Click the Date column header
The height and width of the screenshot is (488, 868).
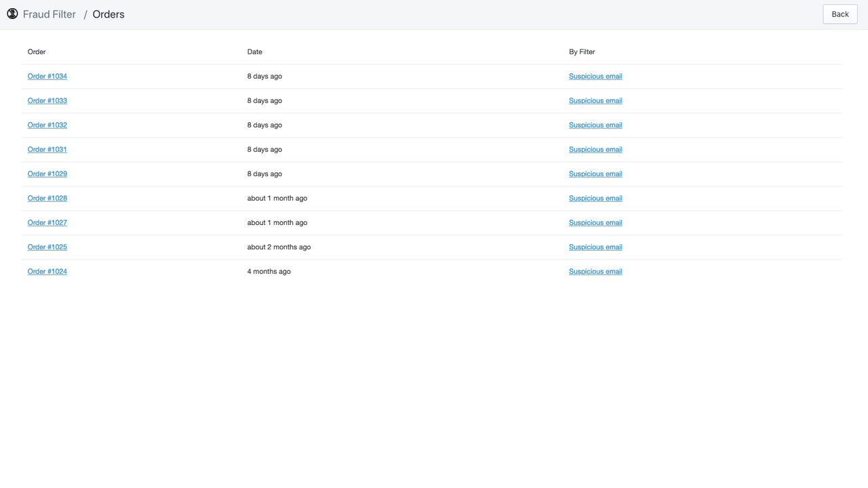254,52
